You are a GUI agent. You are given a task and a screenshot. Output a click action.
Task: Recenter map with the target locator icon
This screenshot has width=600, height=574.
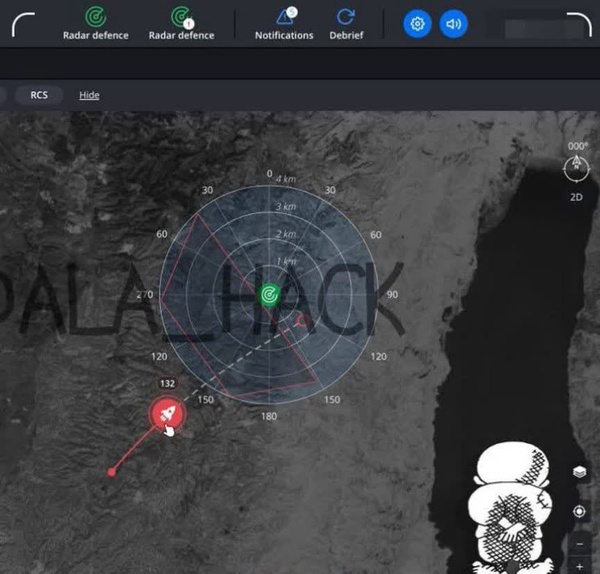click(579, 511)
